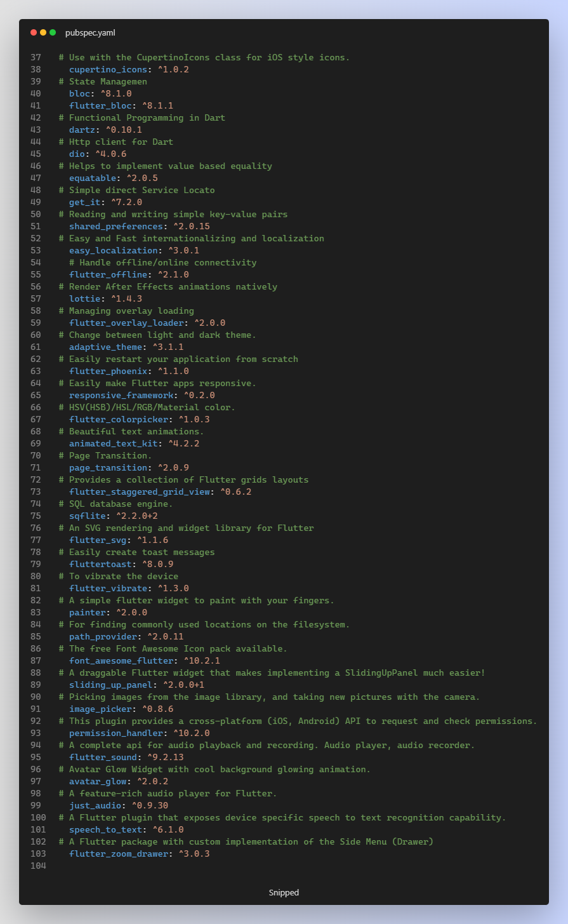
Task: Click path_provider dependency key
Action: [103, 636]
